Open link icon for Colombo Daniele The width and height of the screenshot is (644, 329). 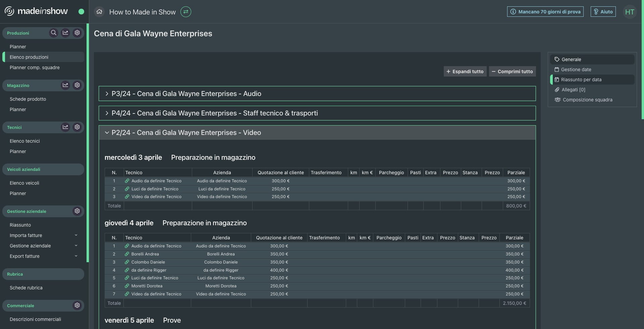127,262
